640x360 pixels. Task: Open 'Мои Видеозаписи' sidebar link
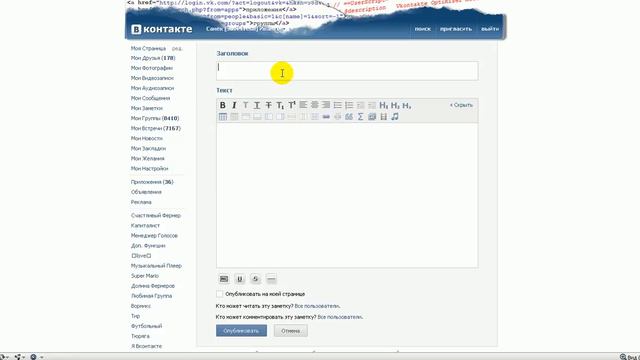152,78
